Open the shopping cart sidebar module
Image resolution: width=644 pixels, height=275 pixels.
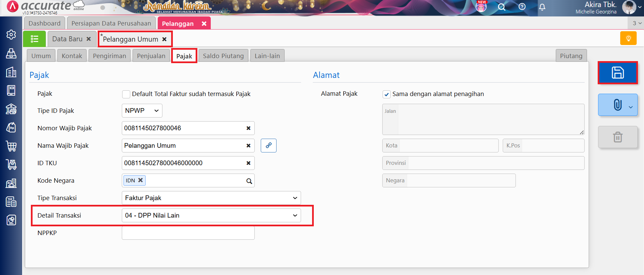11,146
